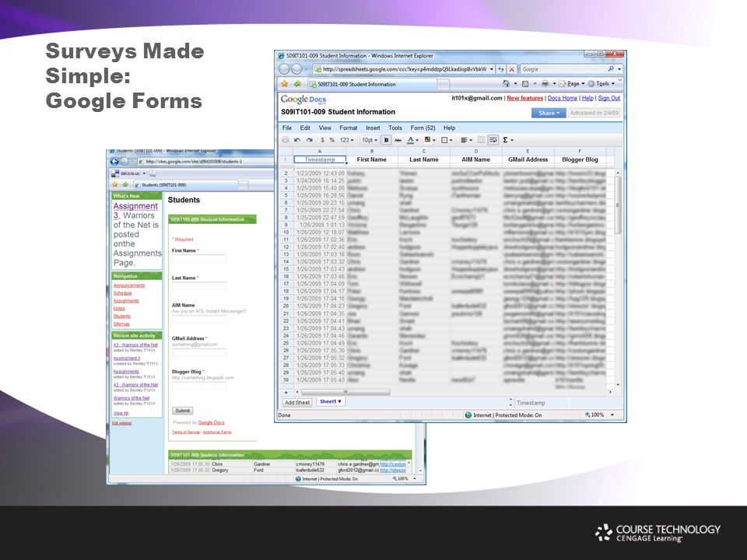The image size is (747, 560).
Task: Click the New features link
Action: coord(524,98)
